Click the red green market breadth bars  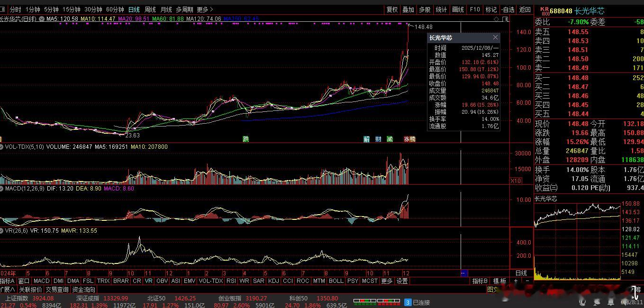(x=377, y=302)
